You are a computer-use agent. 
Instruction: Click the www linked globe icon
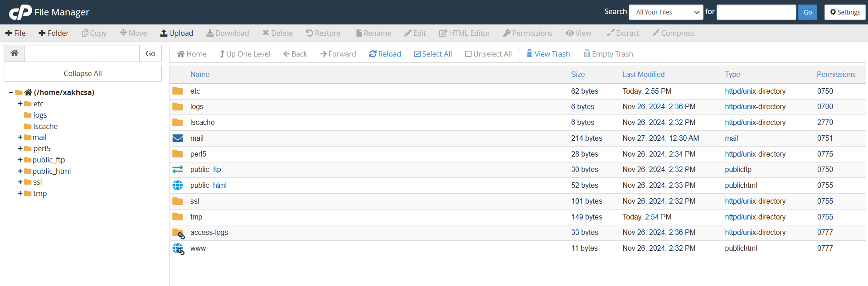point(178,249)
